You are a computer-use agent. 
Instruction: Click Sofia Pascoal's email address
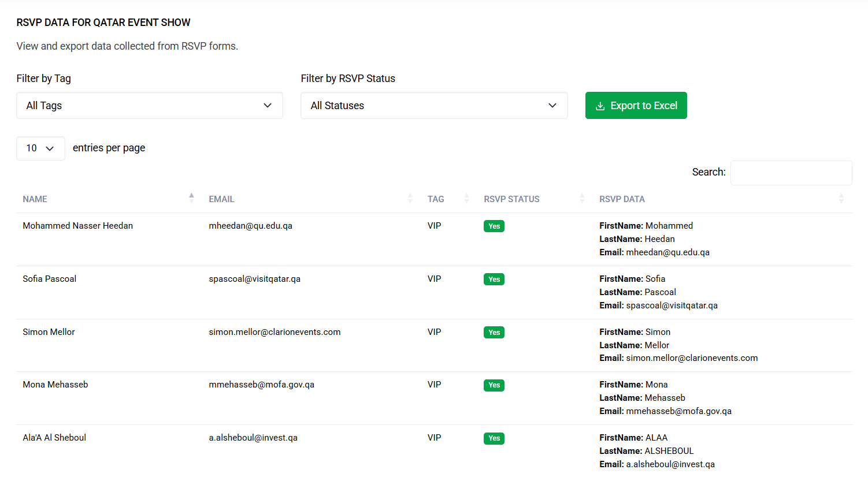[254, 278]
